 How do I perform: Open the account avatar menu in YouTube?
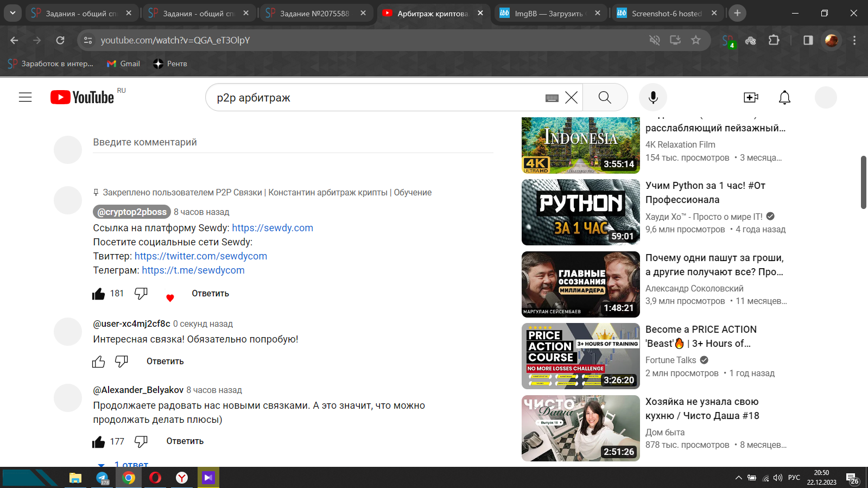coord(826,97)
